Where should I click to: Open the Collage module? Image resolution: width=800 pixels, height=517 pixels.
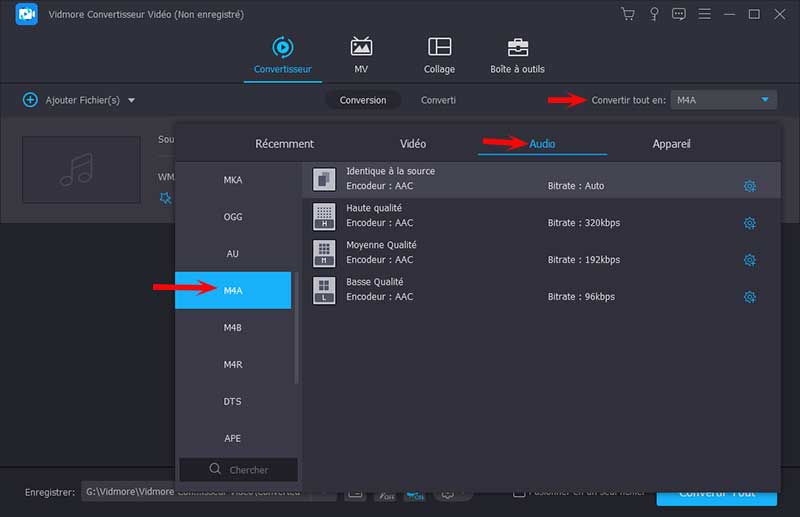pos(439,55)
